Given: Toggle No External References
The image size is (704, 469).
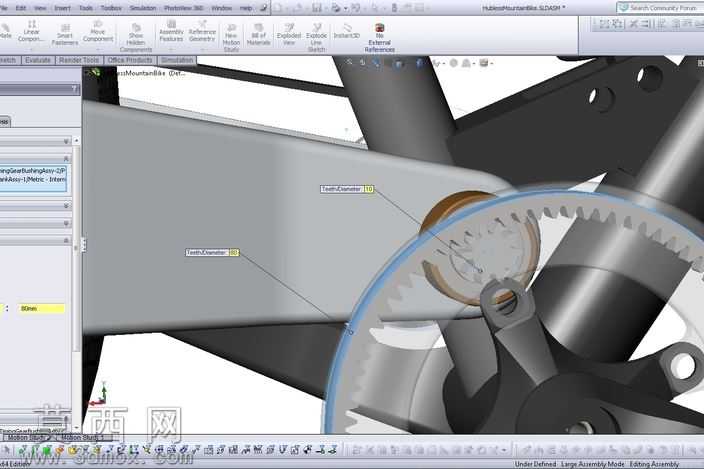Looking at the screenshot, I should [x=379, y=38].
